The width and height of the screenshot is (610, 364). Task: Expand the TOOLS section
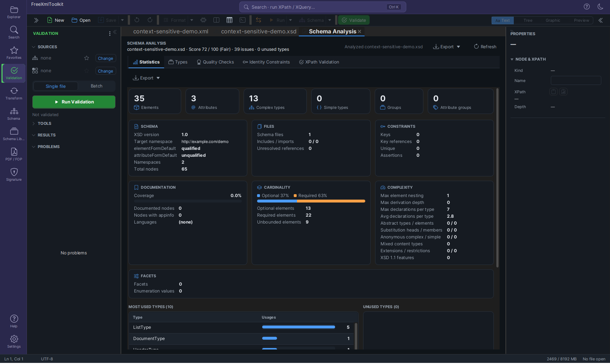pyautogui.click(x=34, y=123)
